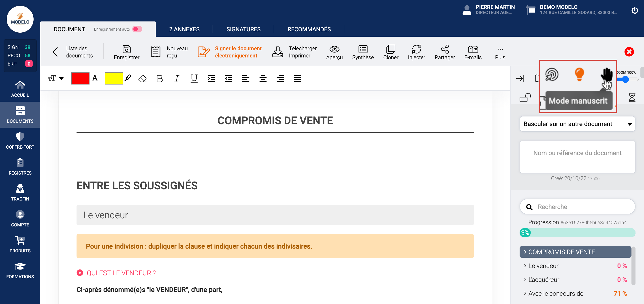Select the QUI EST LE VENDEUR radio button
Viewport: 644px width, 304px height.
point(80,272)
